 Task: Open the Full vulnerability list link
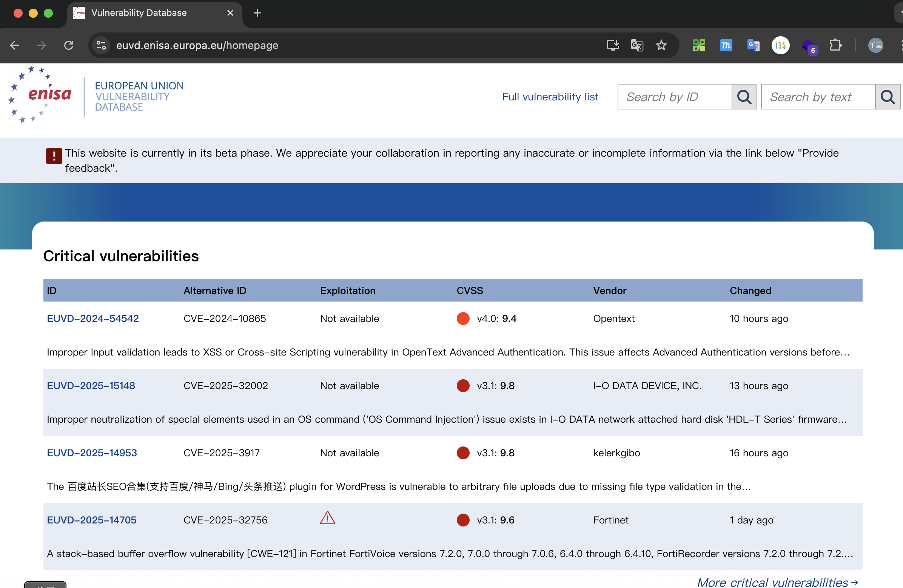point(550,97)
